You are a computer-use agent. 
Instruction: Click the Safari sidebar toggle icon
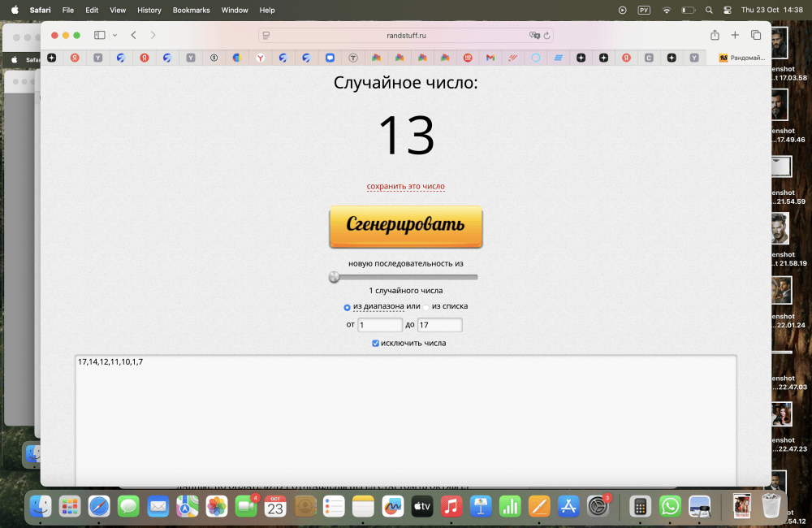click(x=100, y=35)
